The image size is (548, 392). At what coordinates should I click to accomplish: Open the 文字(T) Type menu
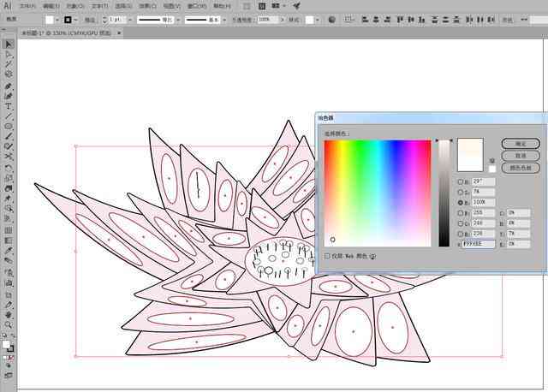(x=99, y=6)
